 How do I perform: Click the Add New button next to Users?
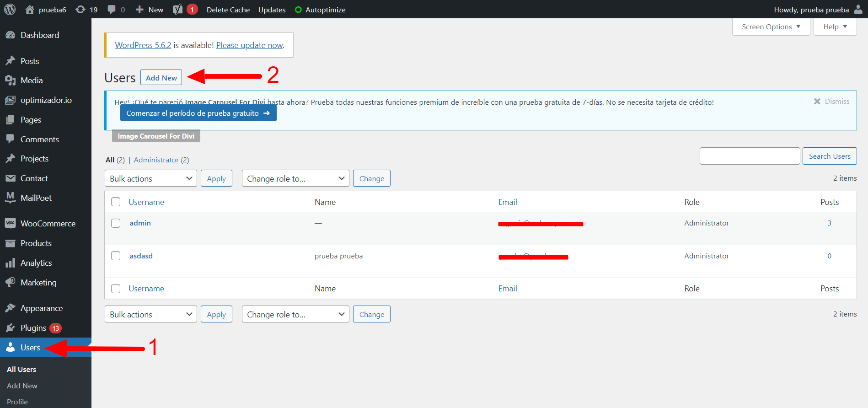161,78
